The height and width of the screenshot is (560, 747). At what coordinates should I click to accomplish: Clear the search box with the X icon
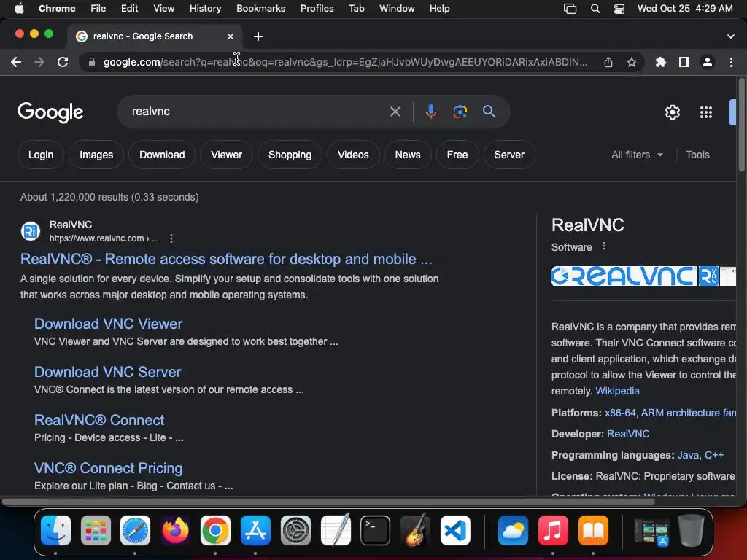click(x=395, y=112)
